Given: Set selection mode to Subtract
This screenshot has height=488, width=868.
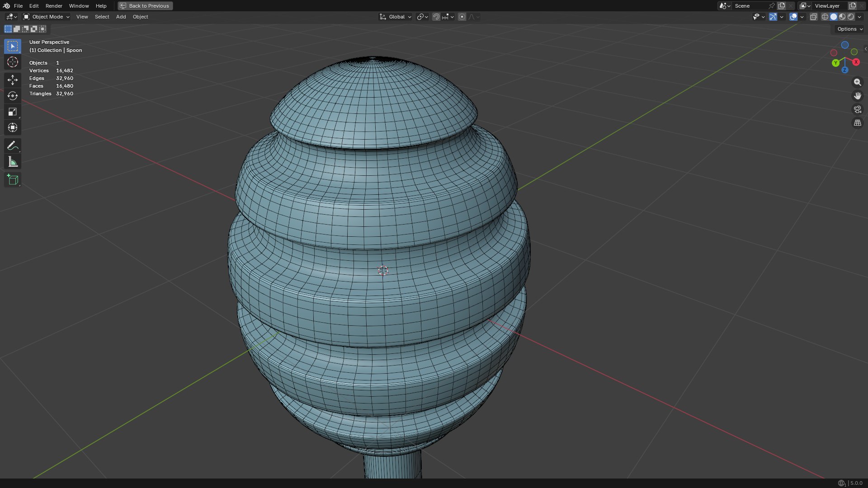Looking at the screenshot, I should point(25,29).
